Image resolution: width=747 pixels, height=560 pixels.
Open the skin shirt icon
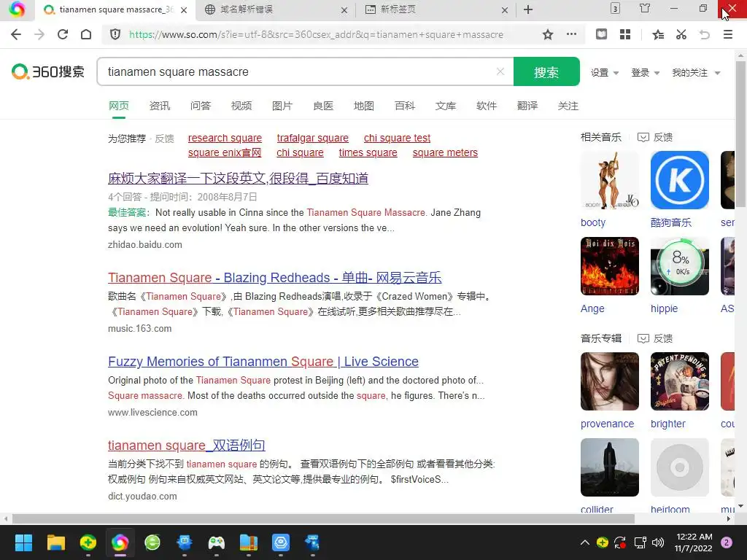coord(645,8)
